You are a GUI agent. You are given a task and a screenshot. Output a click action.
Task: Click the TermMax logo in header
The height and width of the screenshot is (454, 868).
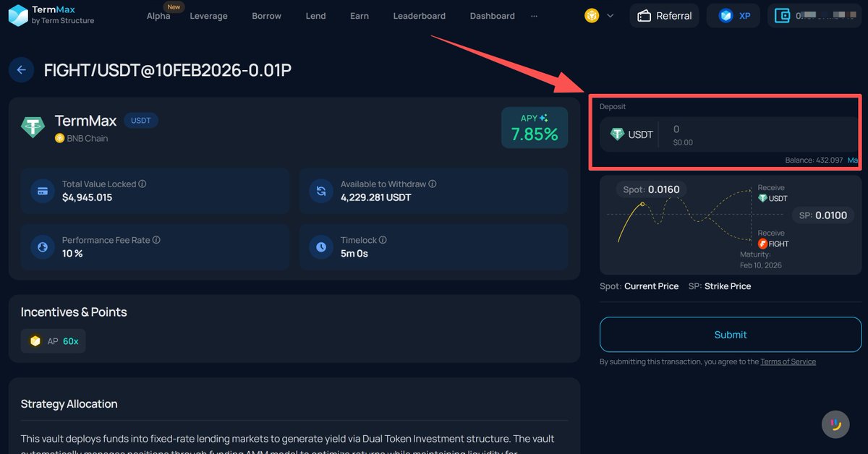click(51, 15)
